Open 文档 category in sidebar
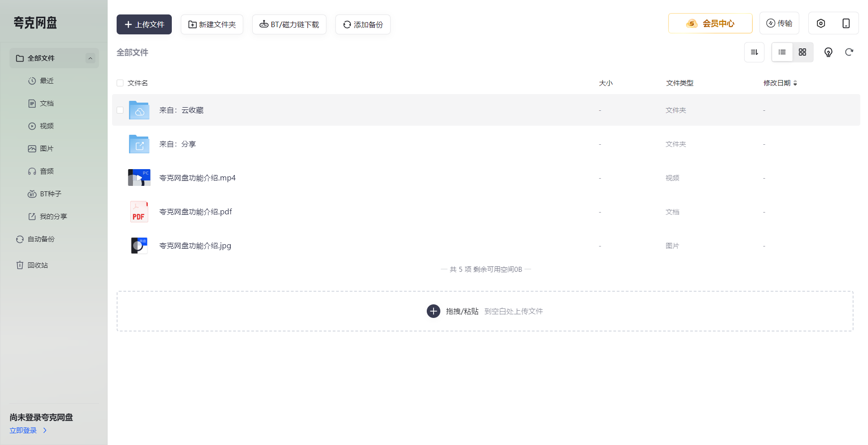Viewport: 868px width, 445px height. point(47,104)
